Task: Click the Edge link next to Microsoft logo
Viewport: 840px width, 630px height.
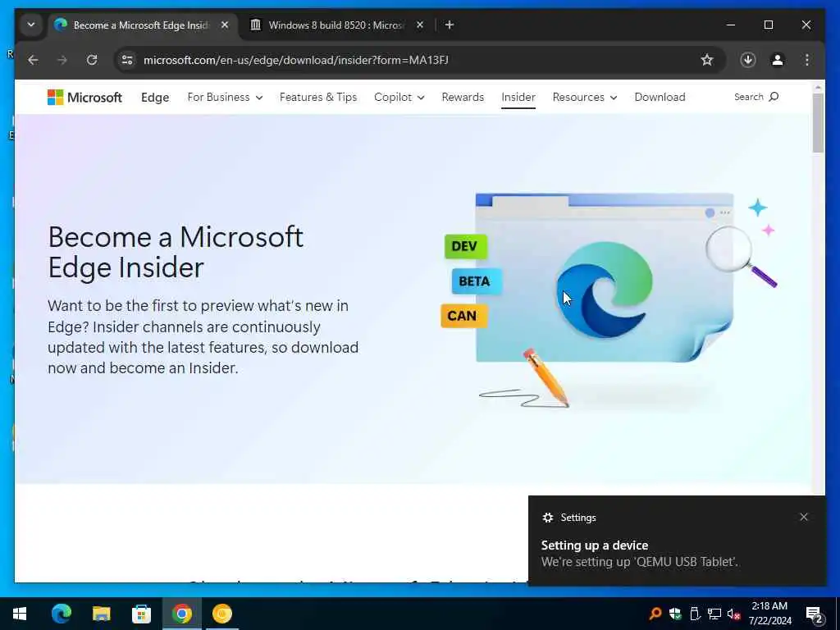Action: (155, 97)
